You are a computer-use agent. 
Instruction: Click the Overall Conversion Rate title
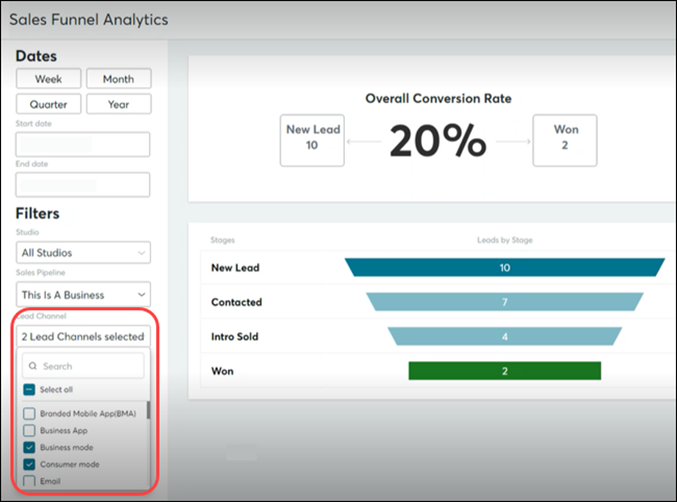pos(438,98)
